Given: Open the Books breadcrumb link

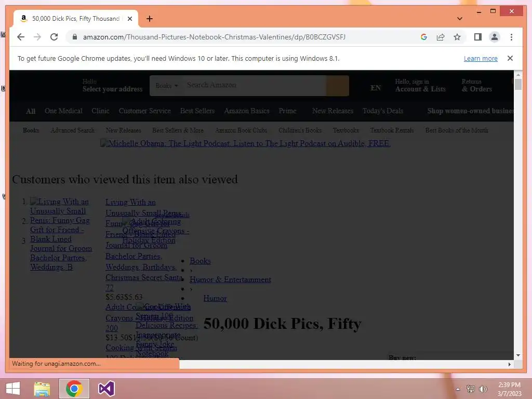Looking at the screenshot, I should coord(200,261).
